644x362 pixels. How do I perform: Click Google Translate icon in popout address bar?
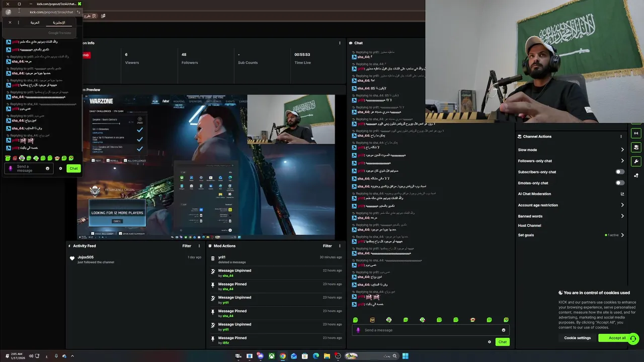(8, 12)
